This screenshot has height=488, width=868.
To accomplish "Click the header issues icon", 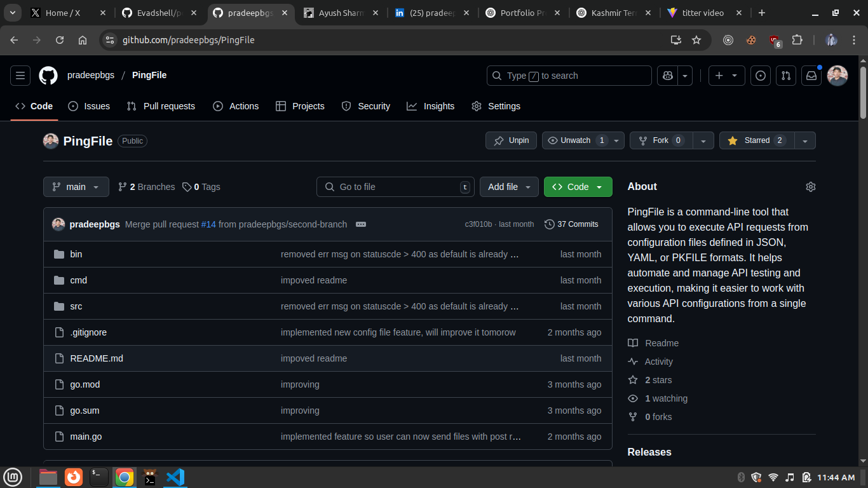I will pyautogui.click(x=761, y=76).
